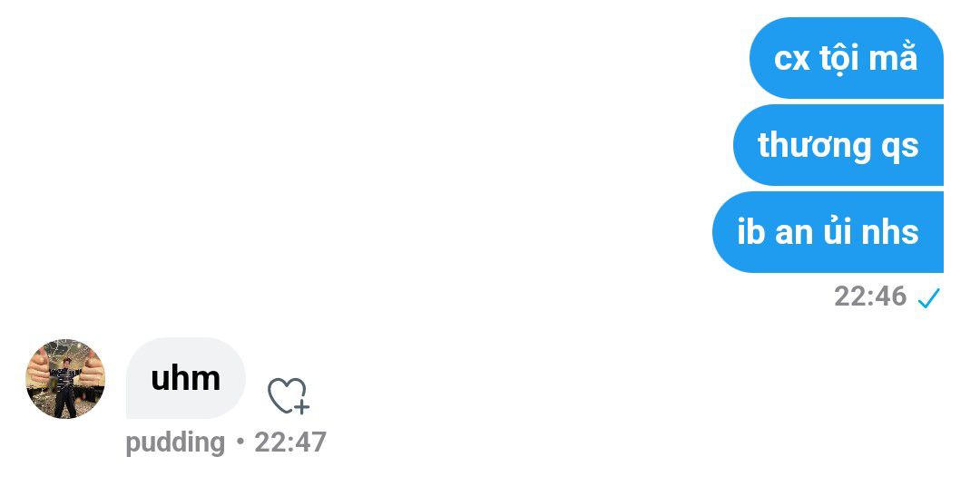Click the word "mằ" in first message
This screenshot has width=980, height=486.
[893, 58]
